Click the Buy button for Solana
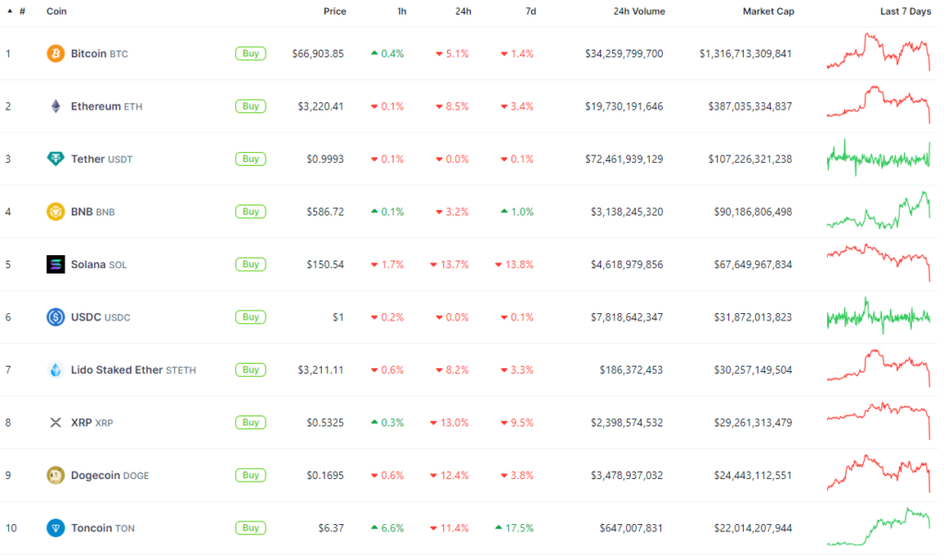944x560 pixels. [251, 264]
